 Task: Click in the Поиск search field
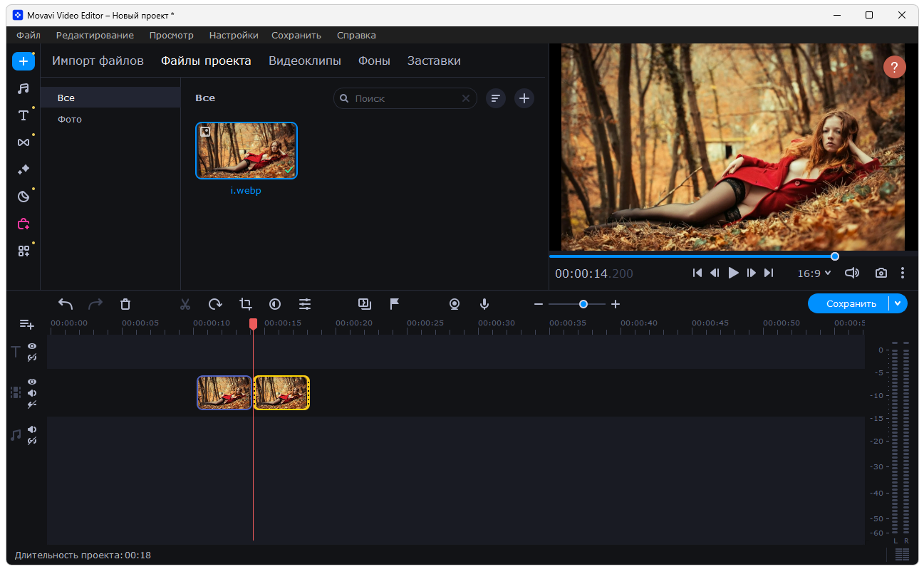click(x=405, y=98)
